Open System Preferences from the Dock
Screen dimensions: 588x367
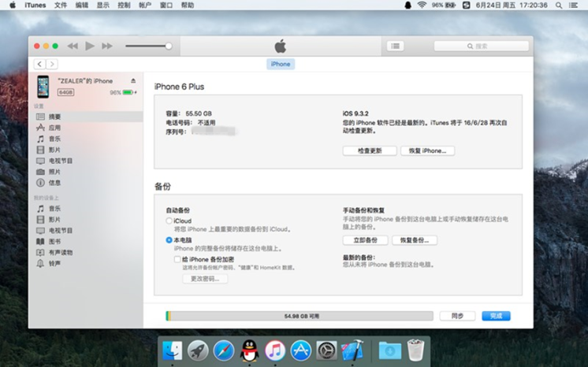[326, 350]
